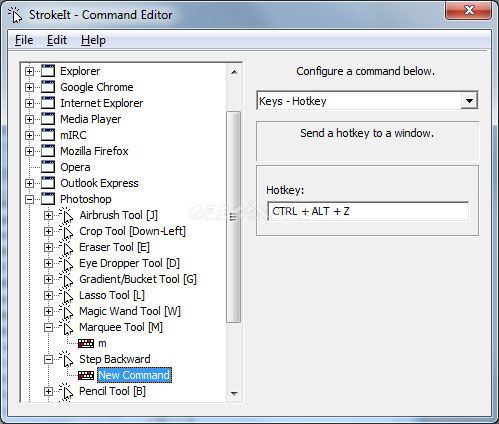Viewport: 499px width, 424px height.
Task: Collapse the Photoshop tree node
Action: pos(29,199)
